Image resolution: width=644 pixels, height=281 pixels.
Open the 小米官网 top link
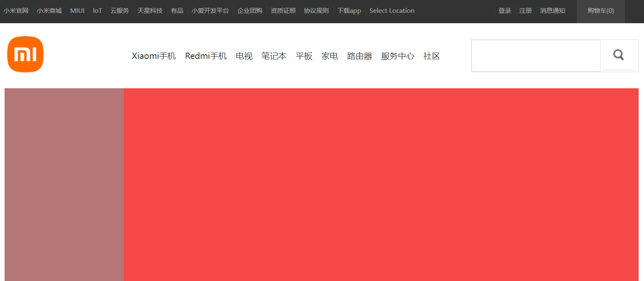pos(16,11)
